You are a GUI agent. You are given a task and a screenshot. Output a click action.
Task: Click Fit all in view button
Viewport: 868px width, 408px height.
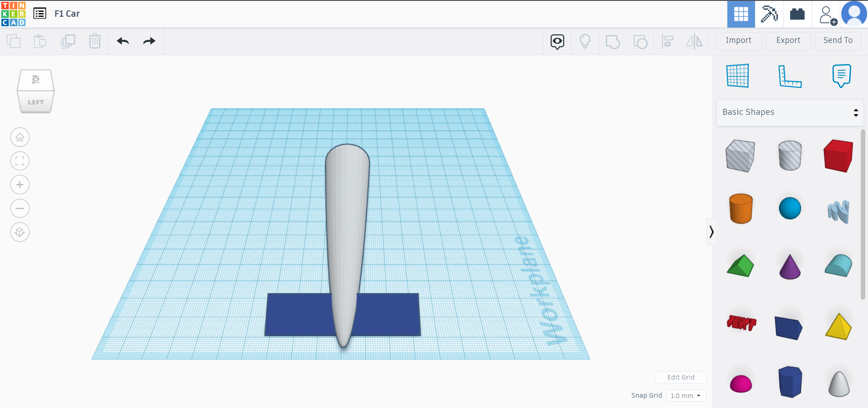[20, 161]
